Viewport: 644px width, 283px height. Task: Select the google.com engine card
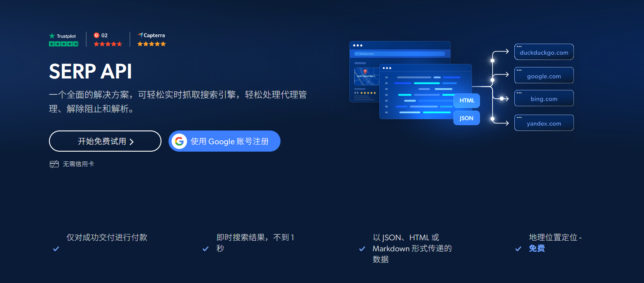pyautogui.click(x=544, y=75)
